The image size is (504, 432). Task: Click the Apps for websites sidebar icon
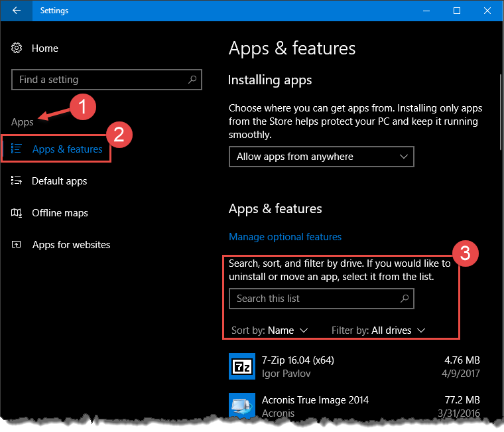click(16, 244)
